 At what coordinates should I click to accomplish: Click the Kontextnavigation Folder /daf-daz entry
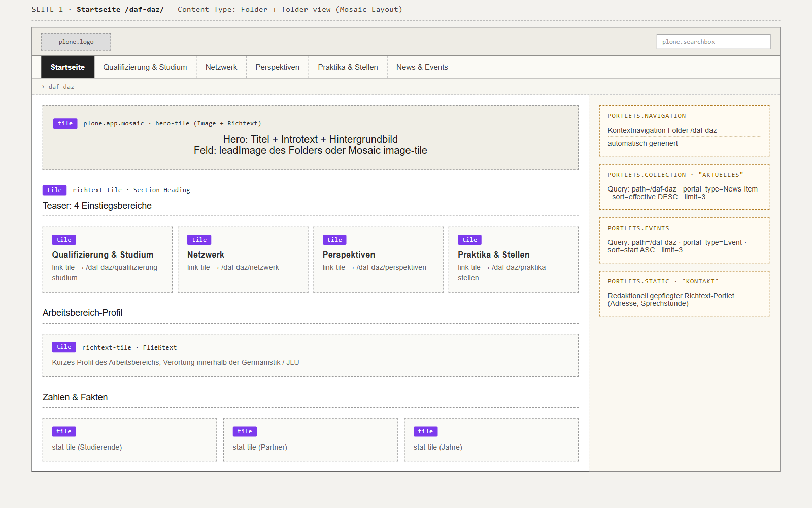click(x=662, y=130)
